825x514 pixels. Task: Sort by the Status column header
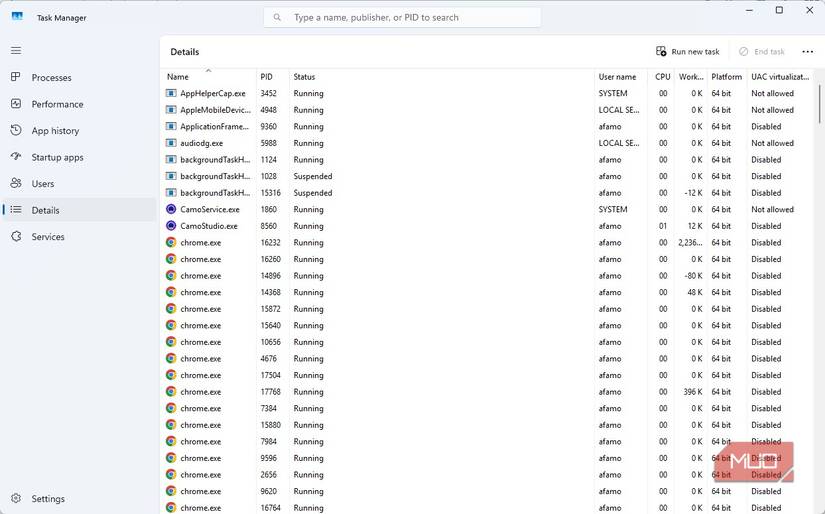(441, 77)
